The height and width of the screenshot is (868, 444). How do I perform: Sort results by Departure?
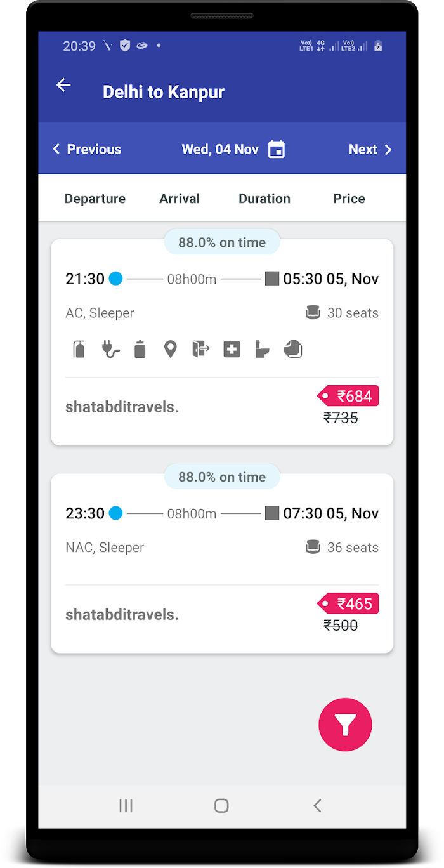click(x=95, y=199)
